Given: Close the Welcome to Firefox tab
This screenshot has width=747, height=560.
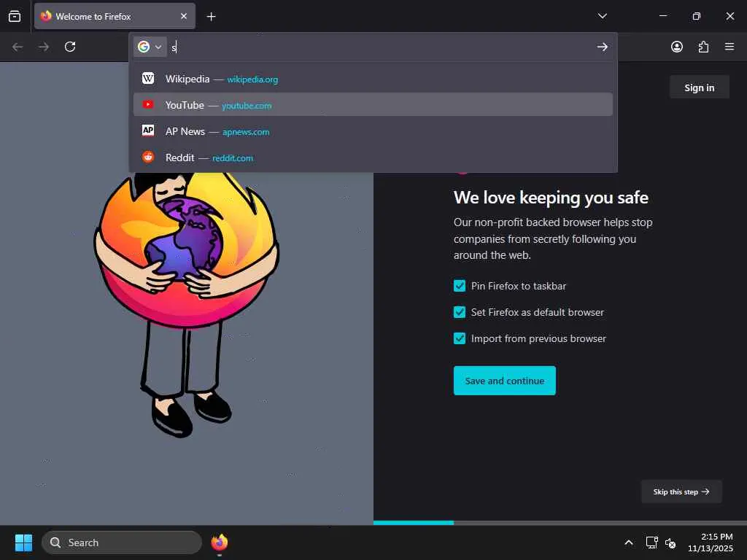Looking at the screenshot, I should pyautogui.click(x=184, y=16).
